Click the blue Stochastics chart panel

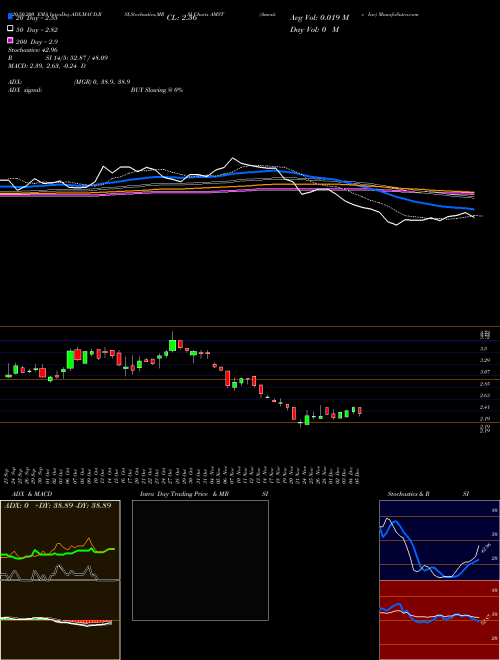439,540
